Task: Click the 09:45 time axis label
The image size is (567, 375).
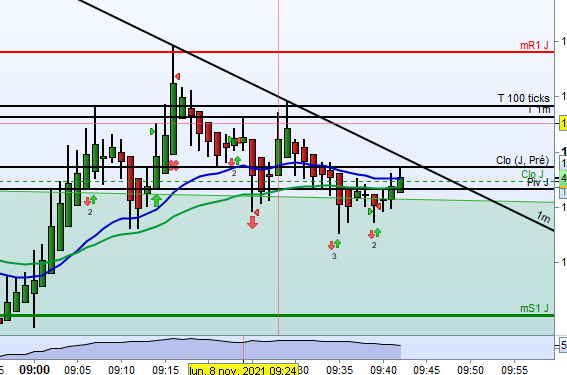Action: [x=427, y=370]
